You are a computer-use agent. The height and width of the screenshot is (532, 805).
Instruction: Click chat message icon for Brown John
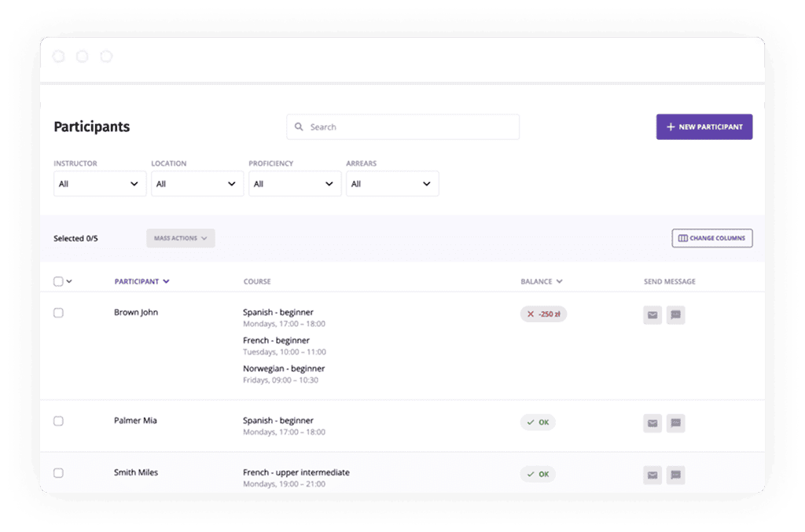(675, 315)
